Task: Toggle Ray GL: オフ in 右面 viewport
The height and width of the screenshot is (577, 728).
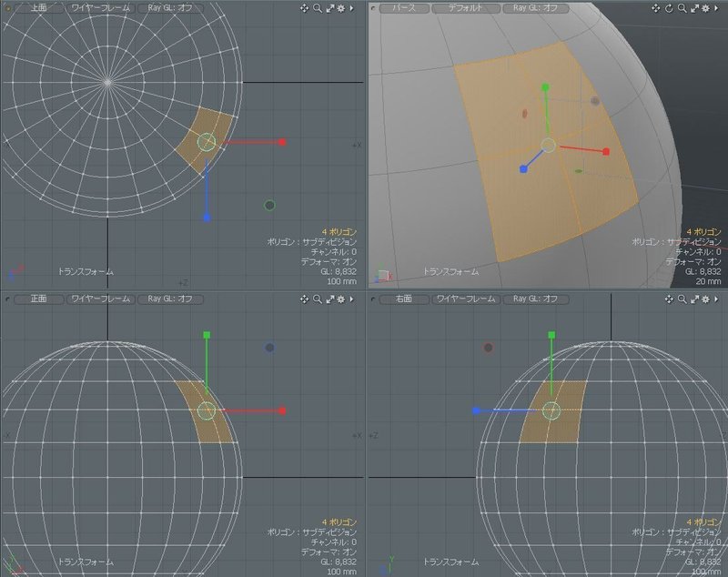Action: pyautogui.click(x=535, y=299)
